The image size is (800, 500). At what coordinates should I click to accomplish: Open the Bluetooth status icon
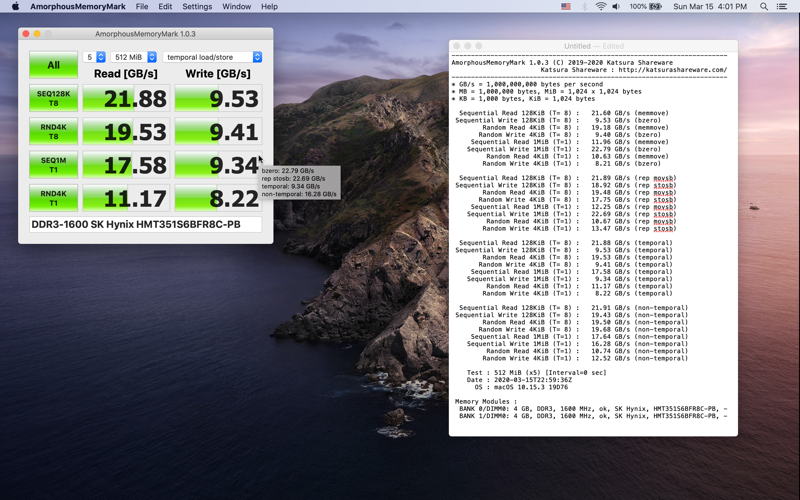(x=584, y=7)
